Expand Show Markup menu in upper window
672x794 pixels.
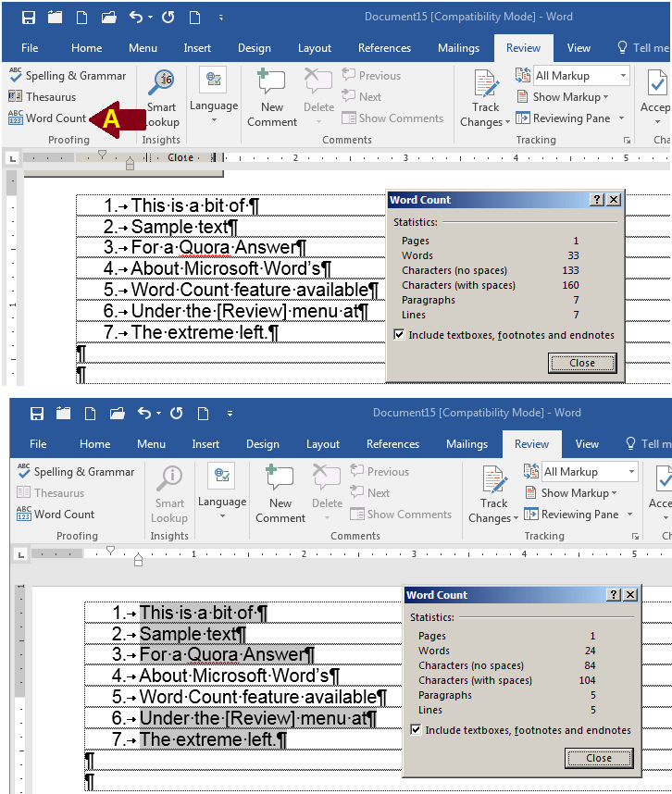[x=562, y=97]
